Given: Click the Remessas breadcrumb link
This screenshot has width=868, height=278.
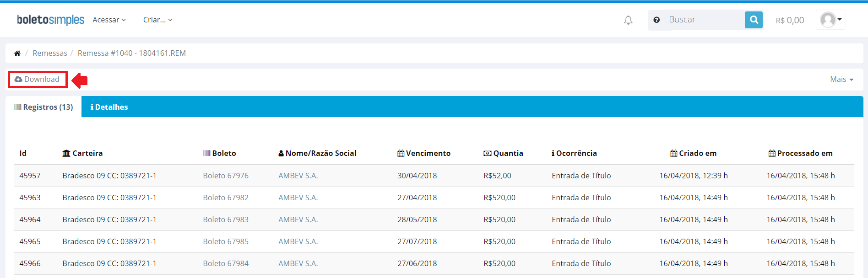Looking at the screenshot, I should tap(50, 53).
